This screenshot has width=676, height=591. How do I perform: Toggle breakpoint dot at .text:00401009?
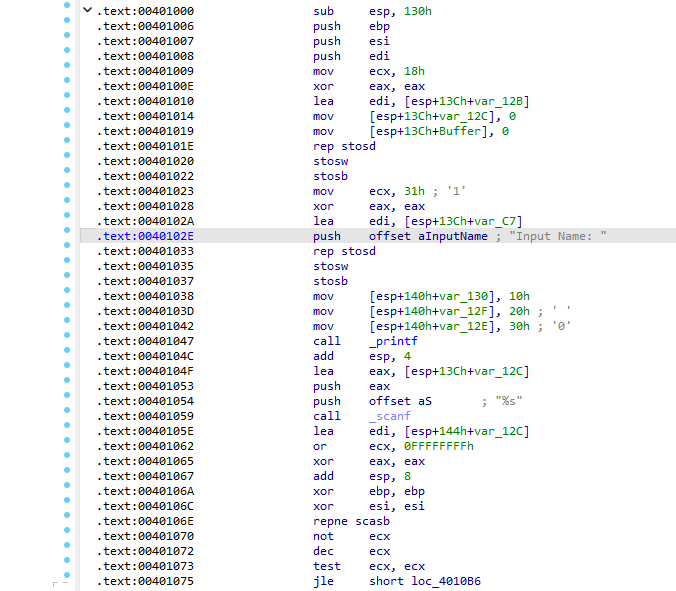[67, 65]
